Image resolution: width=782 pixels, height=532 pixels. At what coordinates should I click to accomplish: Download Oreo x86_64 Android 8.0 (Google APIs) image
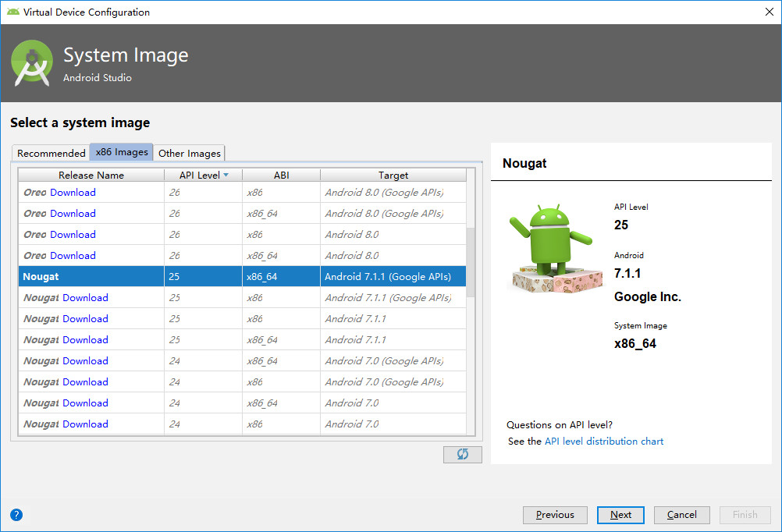pos(73,214)
